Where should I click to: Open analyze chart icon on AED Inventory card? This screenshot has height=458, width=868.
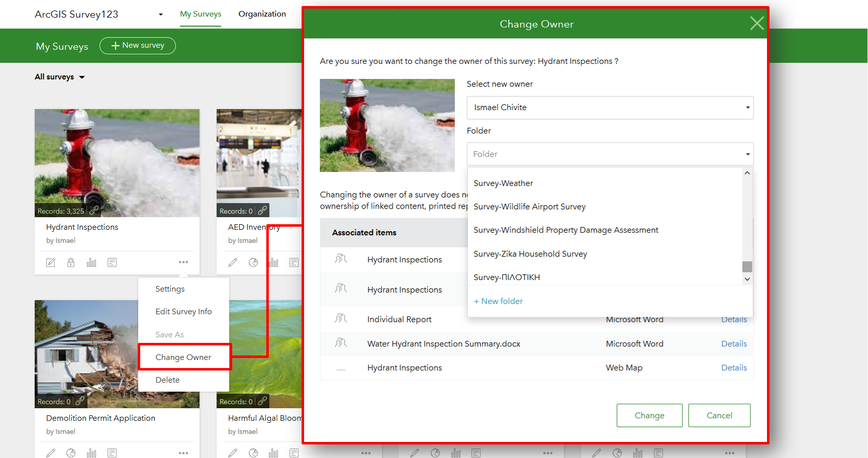[x=273, y=262]
